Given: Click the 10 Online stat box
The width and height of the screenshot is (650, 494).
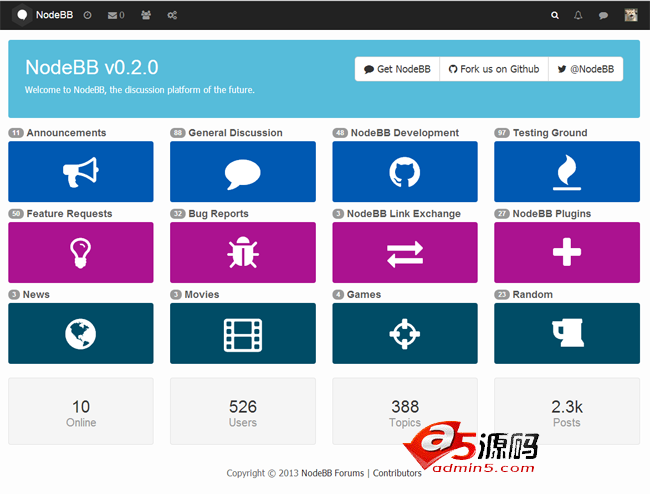Looking at the screenshot, I should (x=81, y=411).
